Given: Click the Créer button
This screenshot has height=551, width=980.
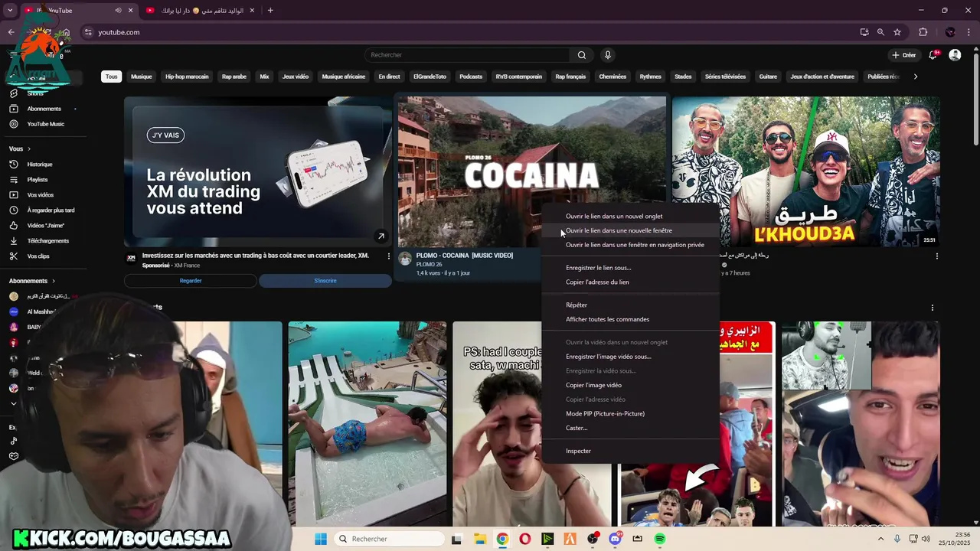Looking at the screenshot, I should point(904,55).
